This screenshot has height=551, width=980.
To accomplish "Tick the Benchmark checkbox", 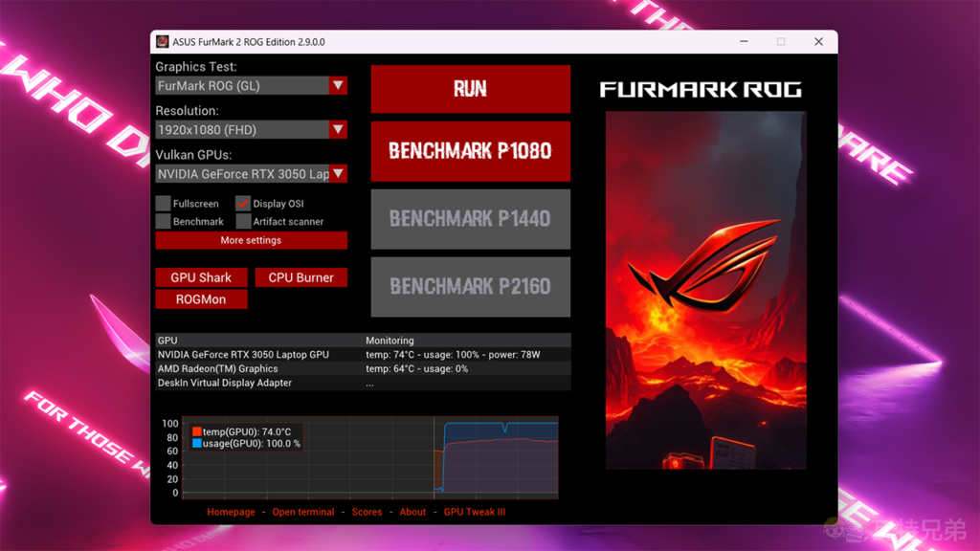I will 163,221.
